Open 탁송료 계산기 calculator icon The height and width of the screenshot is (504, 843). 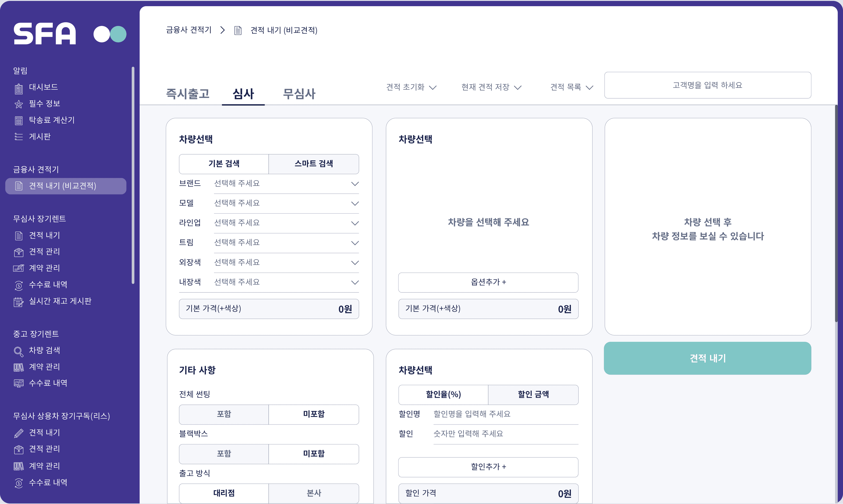[x=19, y=120]
